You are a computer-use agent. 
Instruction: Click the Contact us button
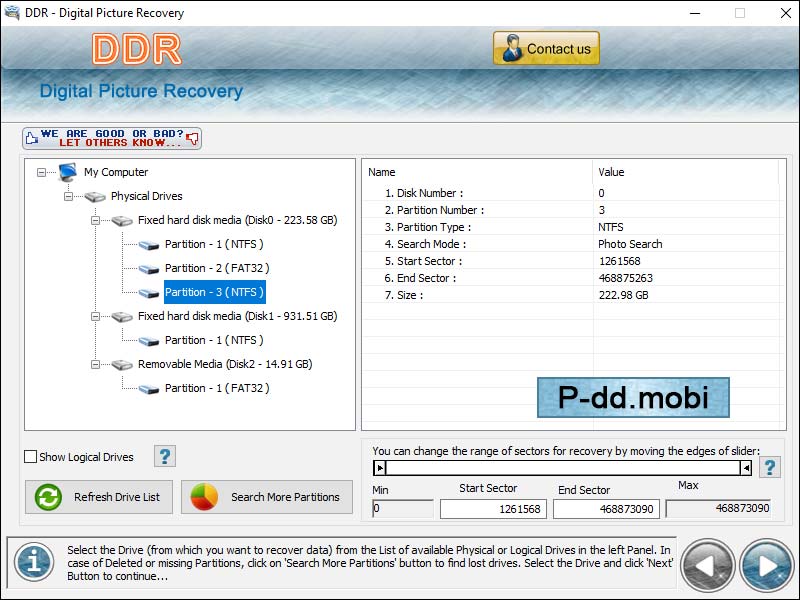pos(546,48)
